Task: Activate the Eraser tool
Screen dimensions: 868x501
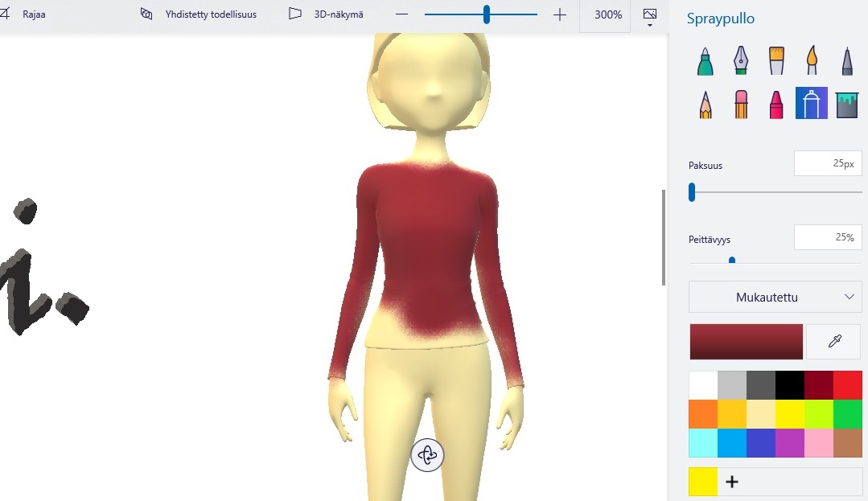Action: (x=741, y=104)
